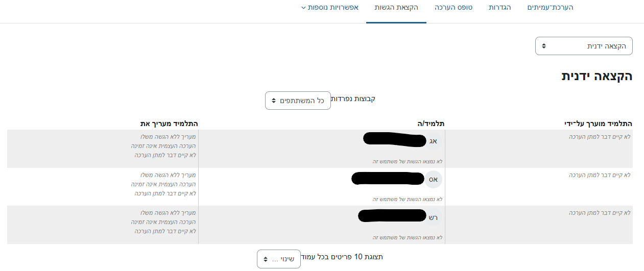Expand the אפשרויות נוספות menu
This screenshot has height=271, width=644.
329,8
